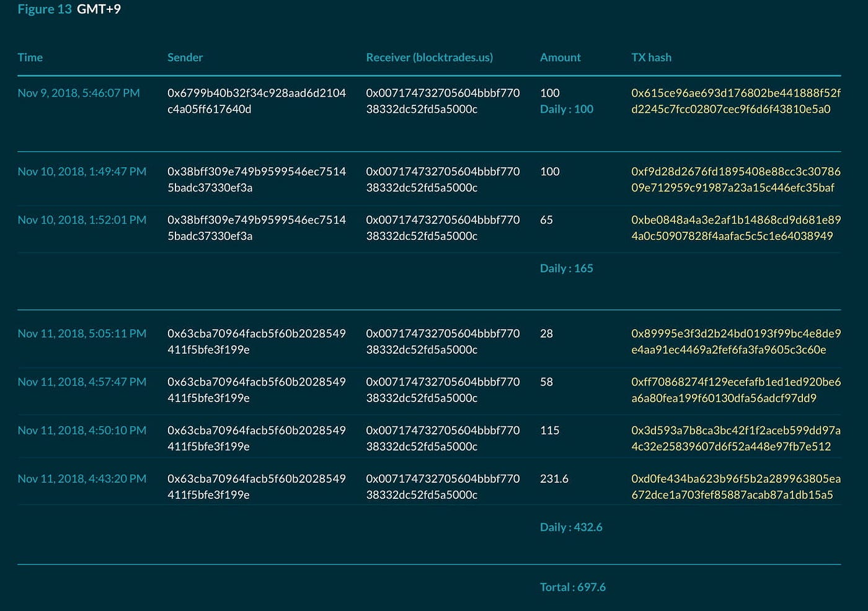Select the Nov 10, 2018, 1:49:47 PM timestamp
Image resolution: width=868 pixels, height=611 pixels.
point(82,172)
